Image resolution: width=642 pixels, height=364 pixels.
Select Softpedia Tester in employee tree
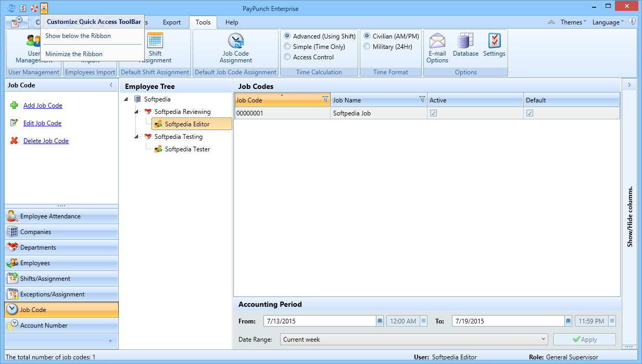[187, 149]
